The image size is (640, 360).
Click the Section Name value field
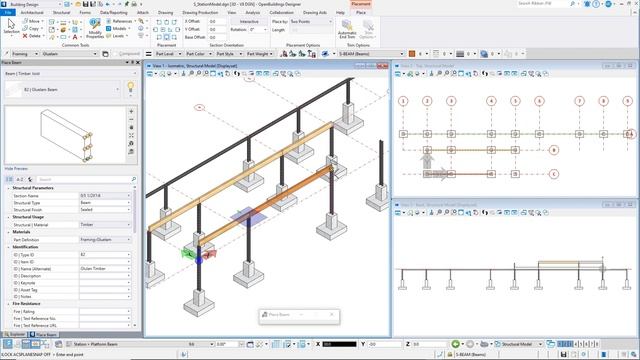[105, 196]
